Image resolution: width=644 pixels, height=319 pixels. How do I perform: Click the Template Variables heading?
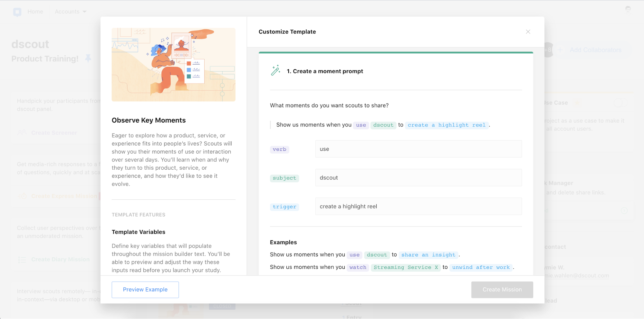(x=139, y=232)
